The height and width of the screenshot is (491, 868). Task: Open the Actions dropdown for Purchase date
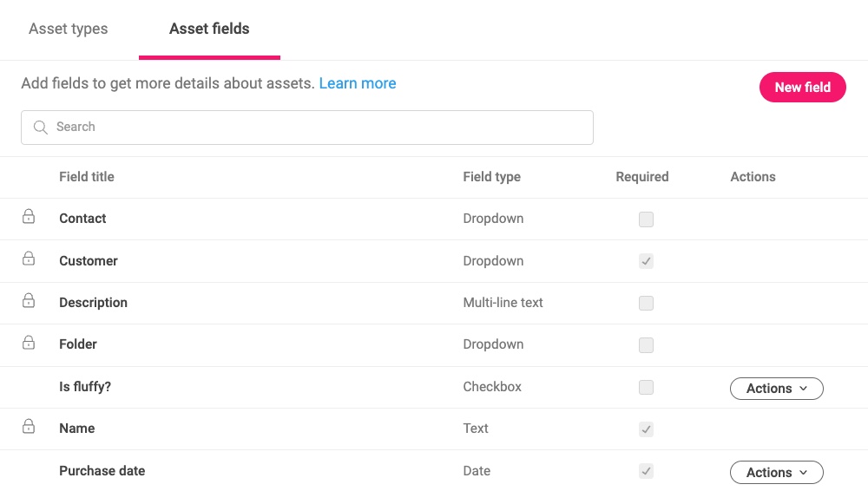(x=777, y=473)
